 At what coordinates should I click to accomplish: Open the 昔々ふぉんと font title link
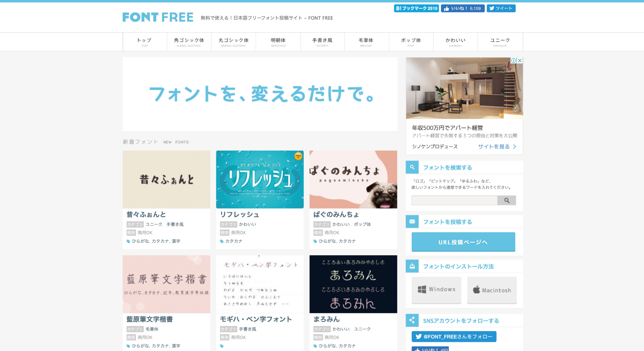tap(146, 214)
